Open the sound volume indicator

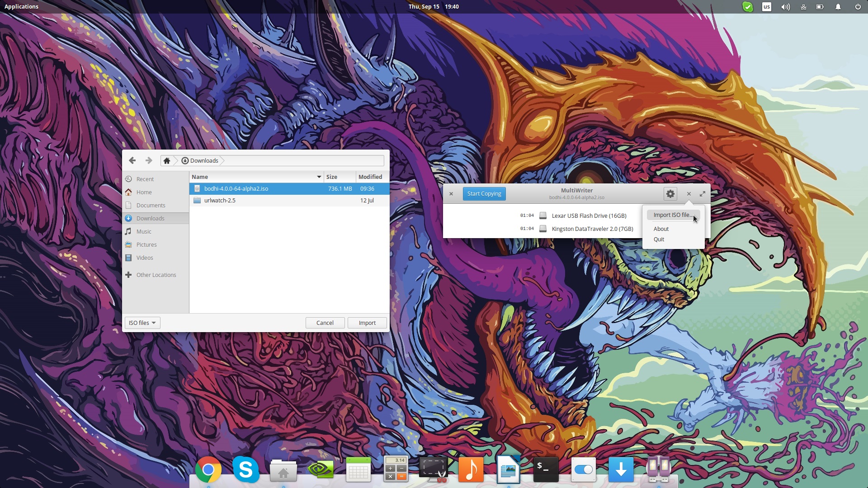(x=786, y=7)
